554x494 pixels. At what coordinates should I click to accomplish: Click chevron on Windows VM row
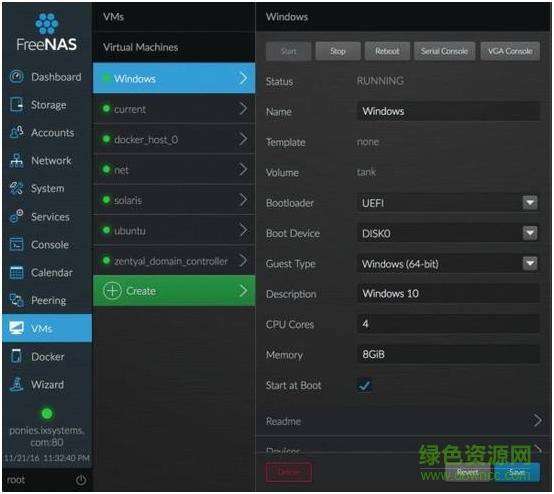click(243, 78)
